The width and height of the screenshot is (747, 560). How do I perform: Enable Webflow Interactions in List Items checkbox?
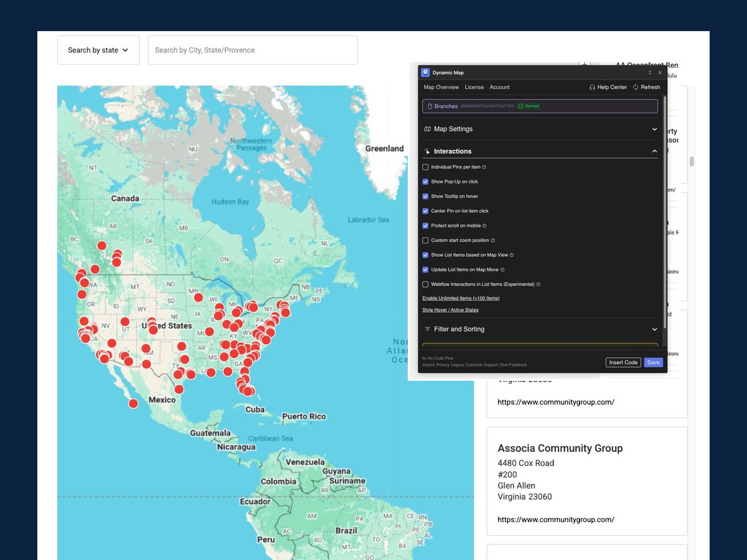[x=426, y=284]
